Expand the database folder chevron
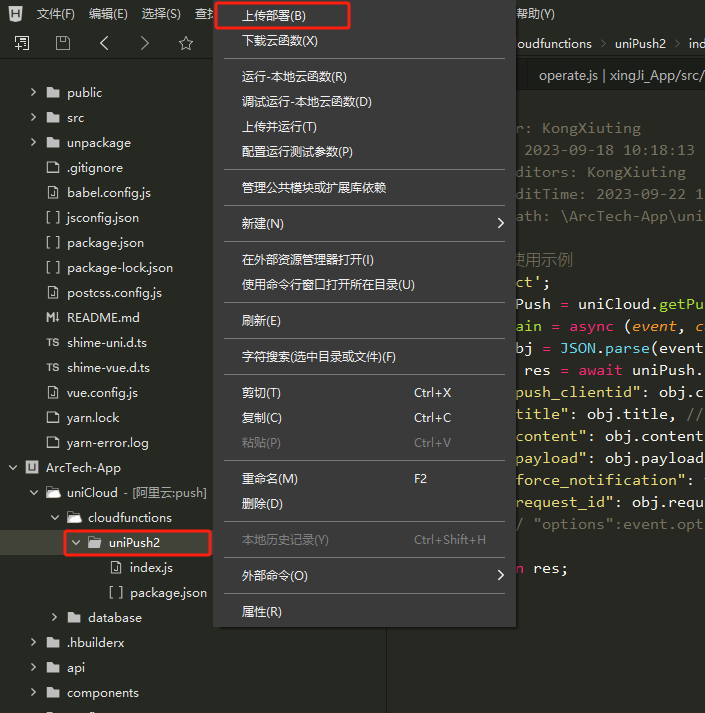 tap(55, 617)
